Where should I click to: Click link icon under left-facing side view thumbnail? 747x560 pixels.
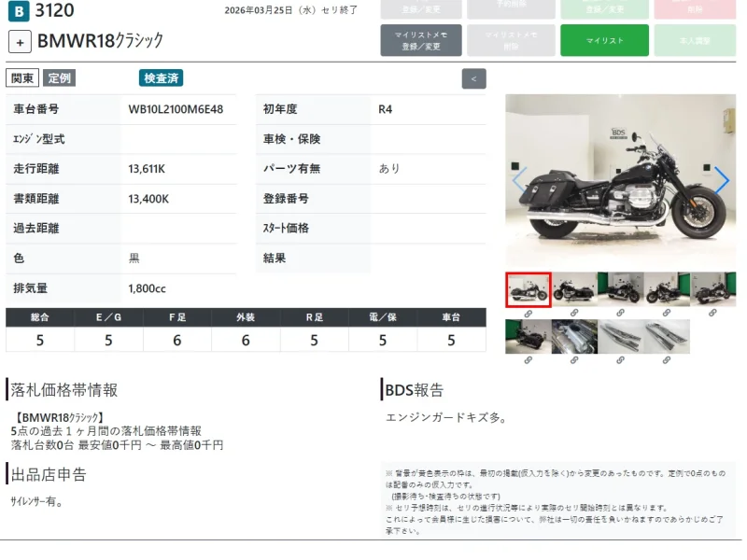pos(574,313)
